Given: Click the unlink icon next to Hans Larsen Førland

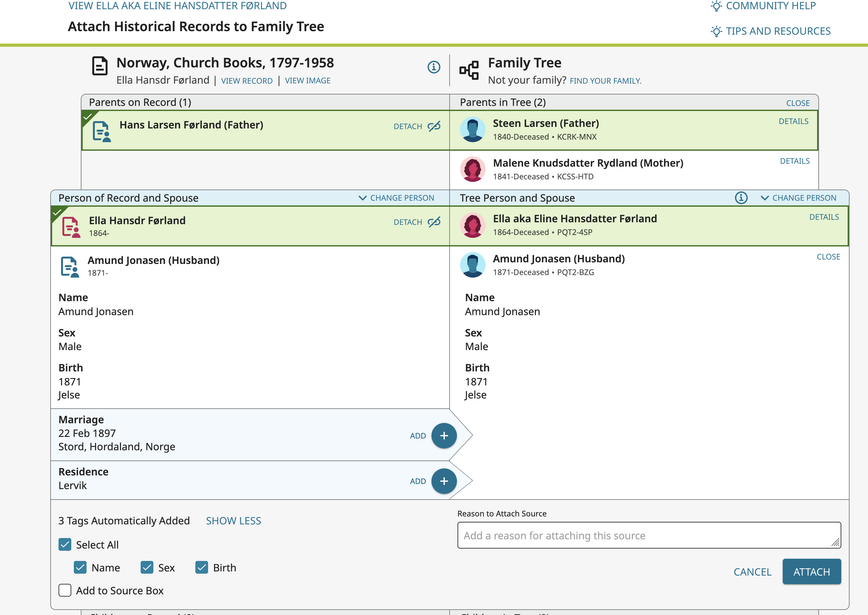Looking at the screenshot, I should coord(434,126).
